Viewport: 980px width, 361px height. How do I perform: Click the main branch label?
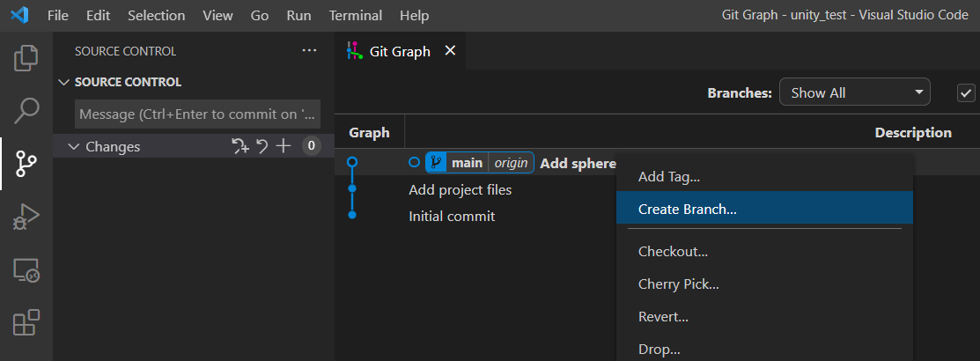pyautogui.click(x=467, y=163)
